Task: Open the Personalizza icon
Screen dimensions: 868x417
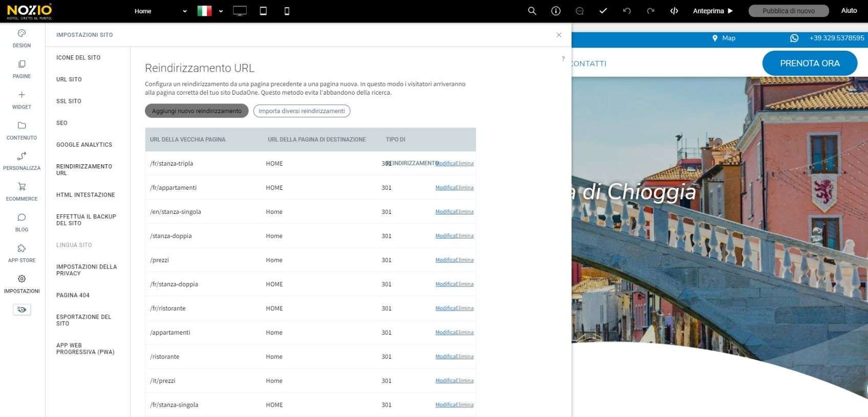Action: pyautogui.click(x=22, y=156)
